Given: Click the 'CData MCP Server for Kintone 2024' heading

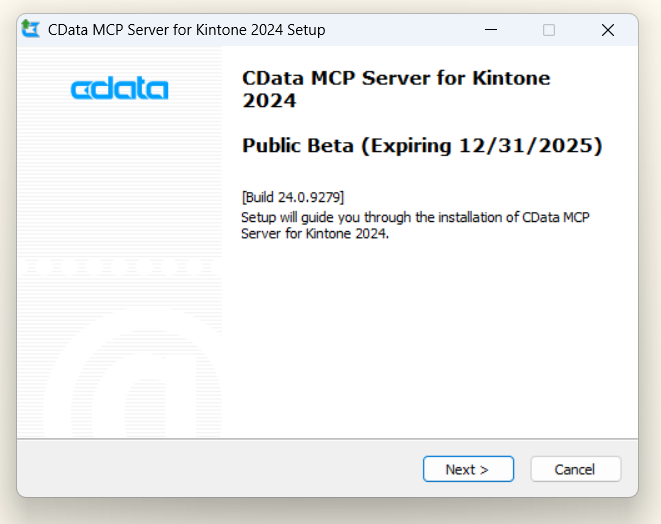Looking at the screenshot, I should coord(396,89).
